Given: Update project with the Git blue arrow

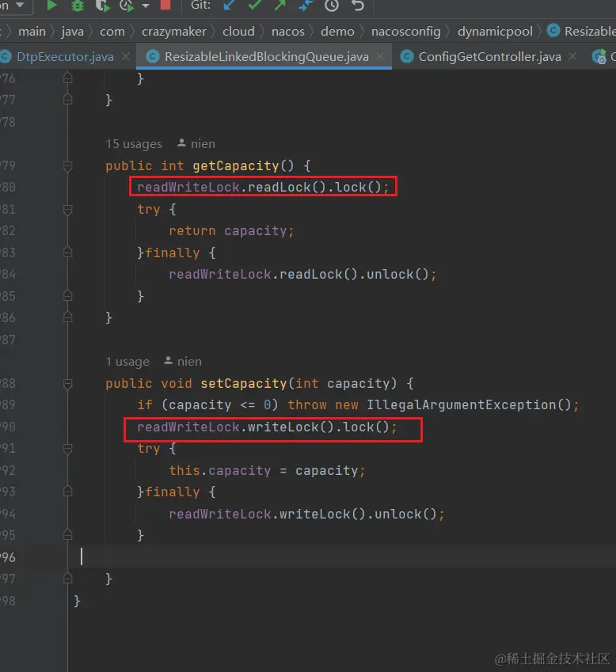Looking at the screenshot, I should pos(230,5).
